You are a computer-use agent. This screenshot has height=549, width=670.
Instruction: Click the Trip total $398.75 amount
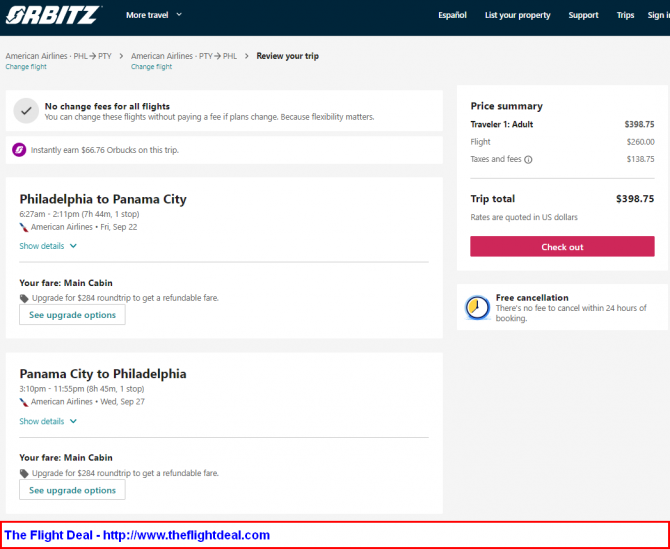[x=635, y=199]
